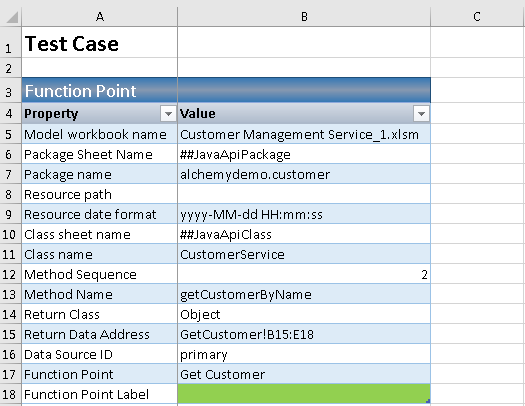Open the Value column filter dropdown
Viewport: 525px width, 406px height.
(421, 114)
